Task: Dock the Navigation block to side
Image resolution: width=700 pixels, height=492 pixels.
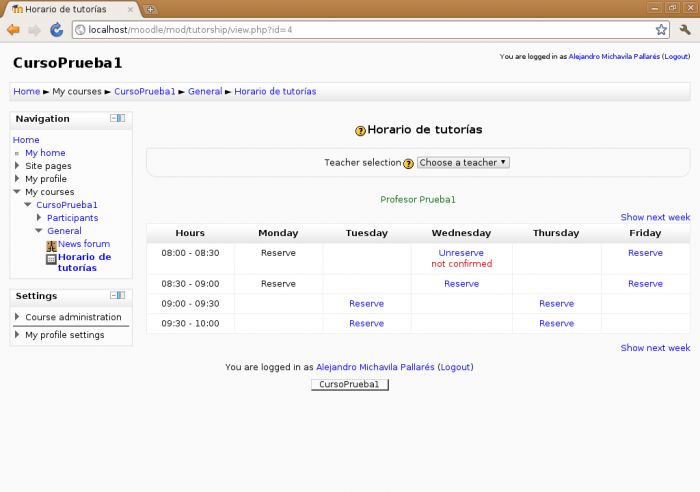Action: (121, 118)
